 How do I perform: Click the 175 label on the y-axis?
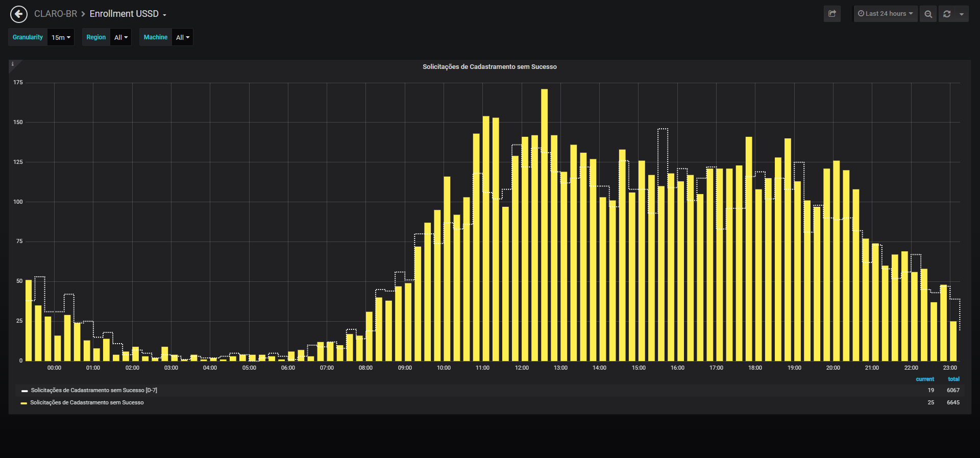tap(18, 82)
